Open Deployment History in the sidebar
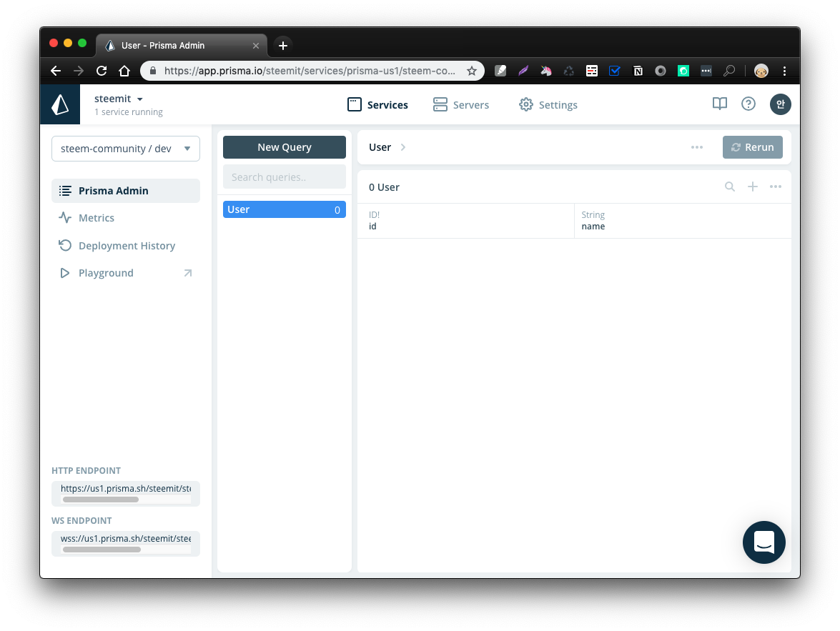Viewport: 840px width, 631px height. coord(126,246)
